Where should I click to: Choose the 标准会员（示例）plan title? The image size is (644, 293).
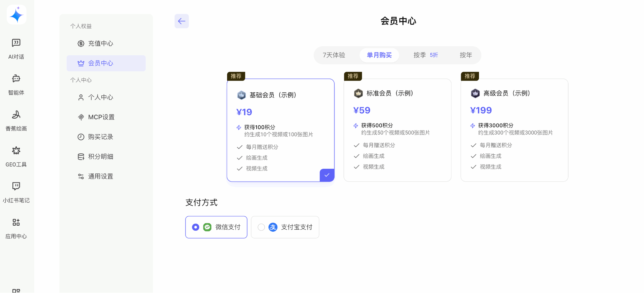391,93
